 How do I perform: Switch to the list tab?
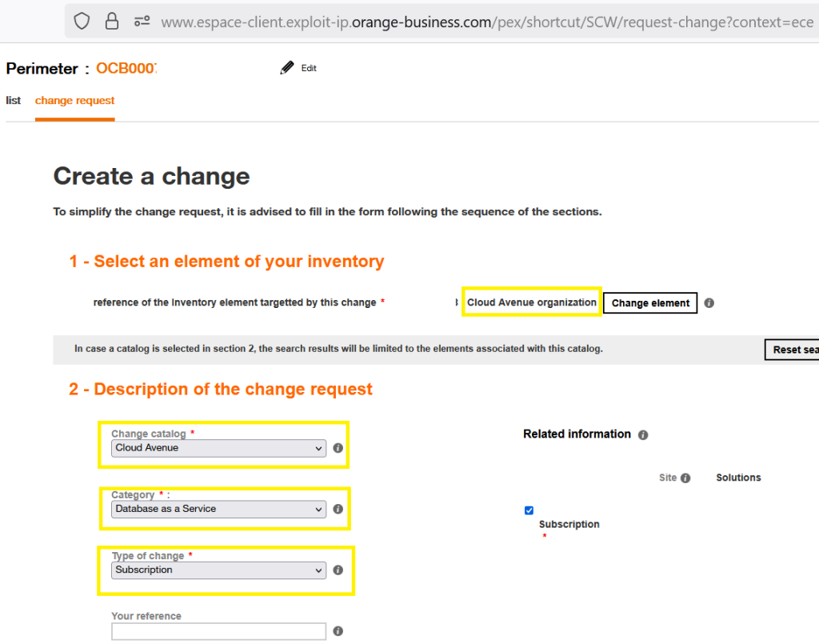click(x=13, y=101)
